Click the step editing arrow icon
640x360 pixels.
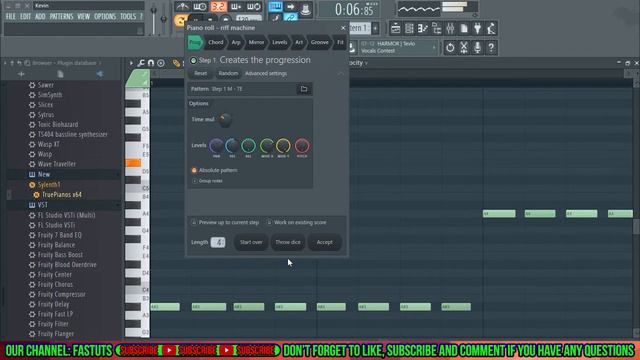[290, 7]
